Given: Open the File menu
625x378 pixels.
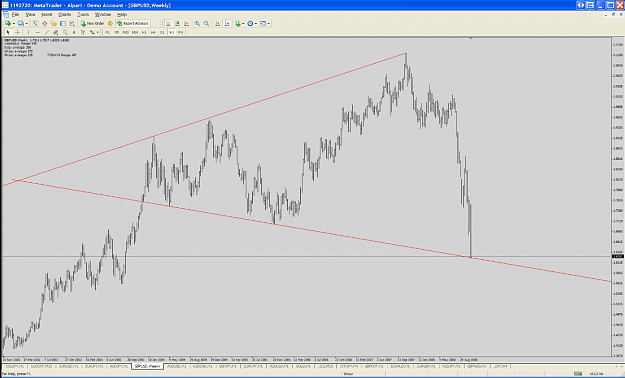Looking at the screenshot, I should (x=15, y=15).
